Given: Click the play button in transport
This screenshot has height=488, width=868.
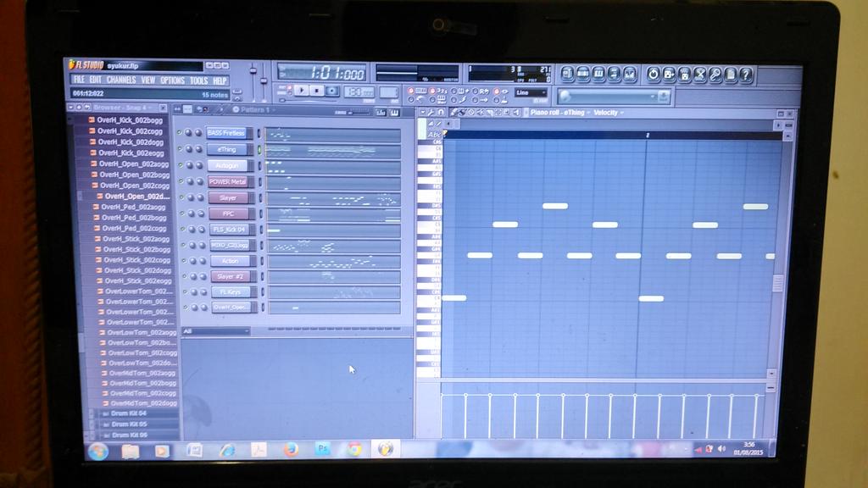Looking at the screenshot, I should [x=301, y=90].
